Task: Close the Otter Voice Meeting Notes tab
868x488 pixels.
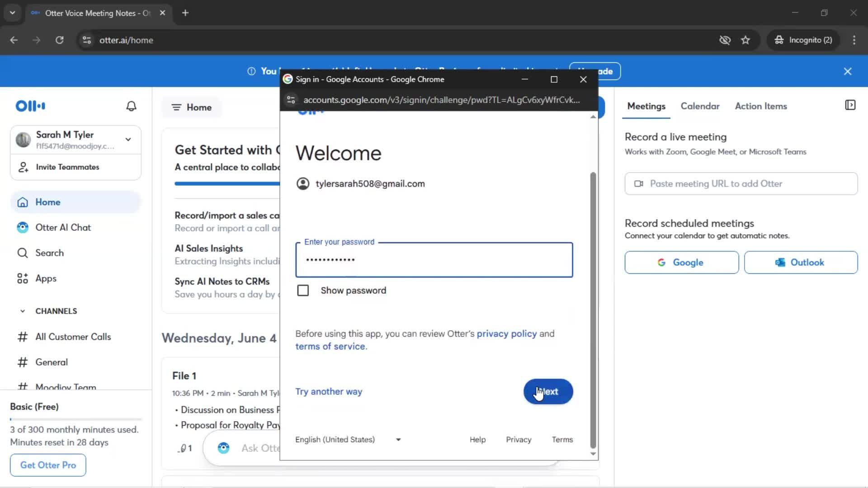Action: click(162, 13)
